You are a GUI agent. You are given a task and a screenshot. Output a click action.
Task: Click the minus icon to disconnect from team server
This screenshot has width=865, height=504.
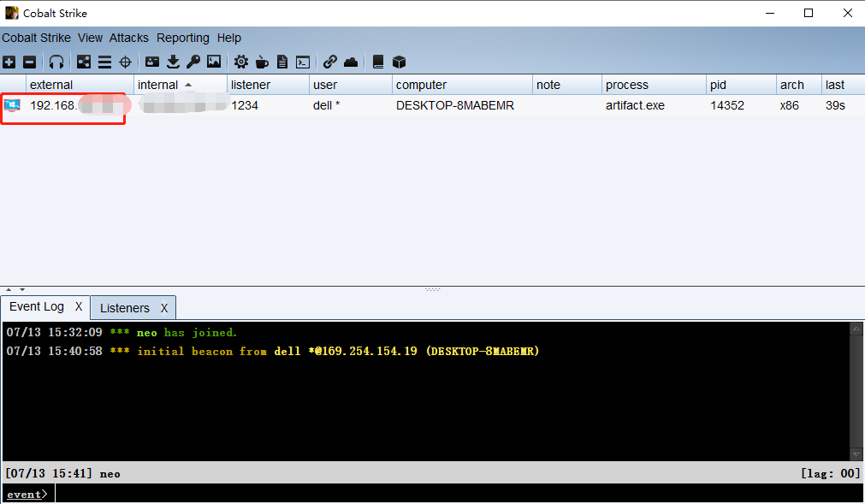tap(30, 62)
